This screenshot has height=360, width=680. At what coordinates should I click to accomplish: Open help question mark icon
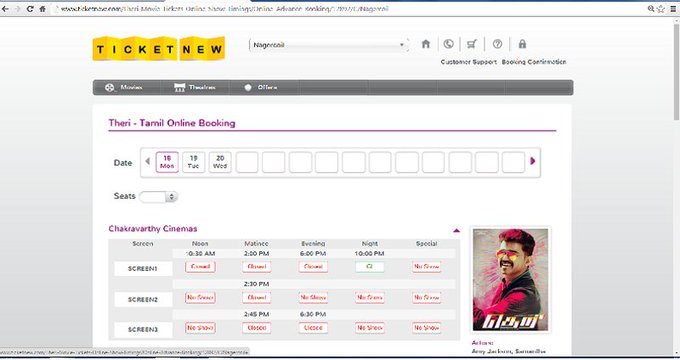497,44
